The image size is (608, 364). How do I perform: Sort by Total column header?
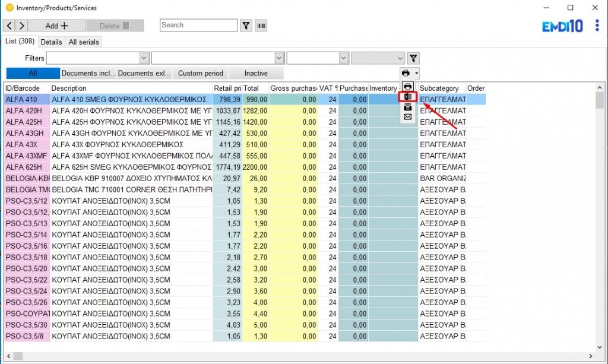[255, 88]
